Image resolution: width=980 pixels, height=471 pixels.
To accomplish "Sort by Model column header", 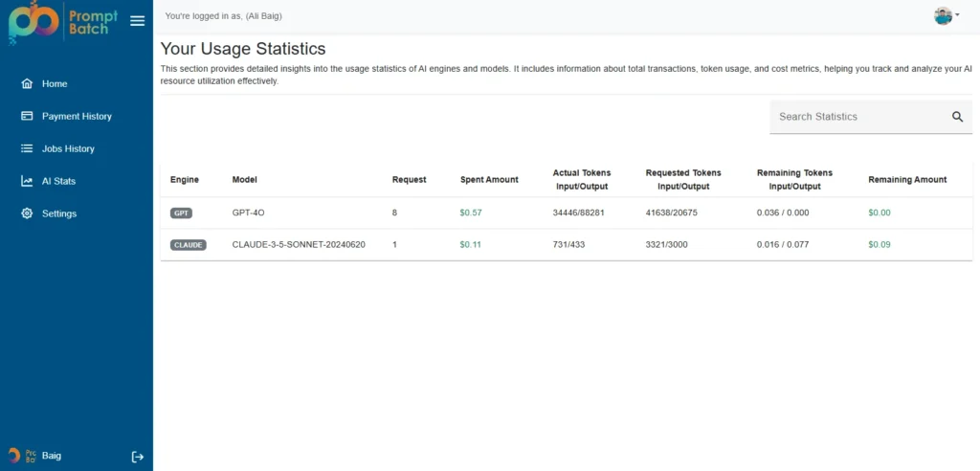I will pos(244,180).
